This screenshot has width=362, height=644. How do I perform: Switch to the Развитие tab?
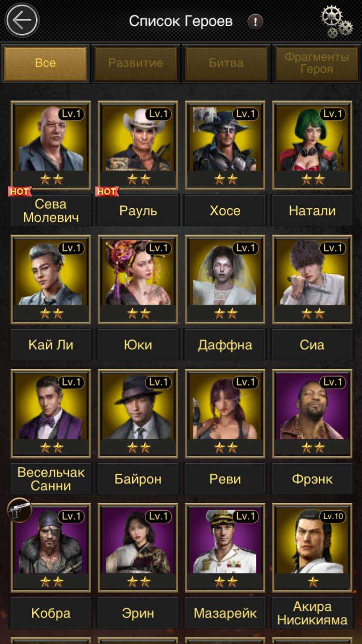[136, 63]
